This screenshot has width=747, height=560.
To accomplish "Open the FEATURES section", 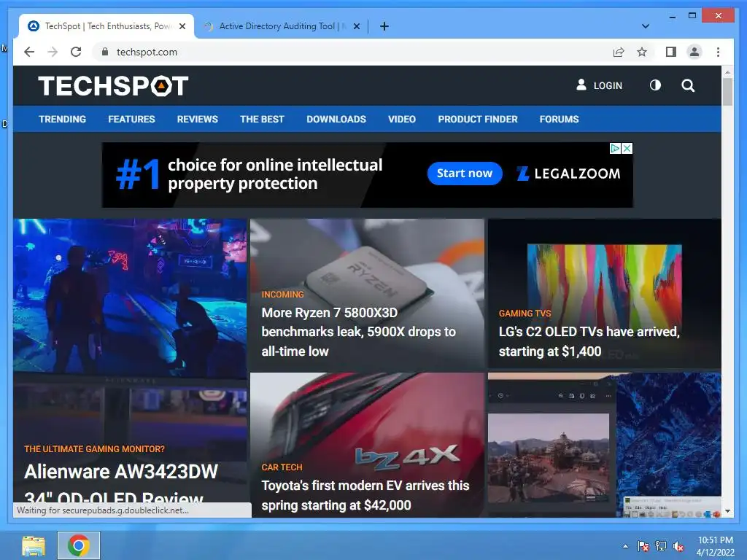I will click(x=131, y=119).
